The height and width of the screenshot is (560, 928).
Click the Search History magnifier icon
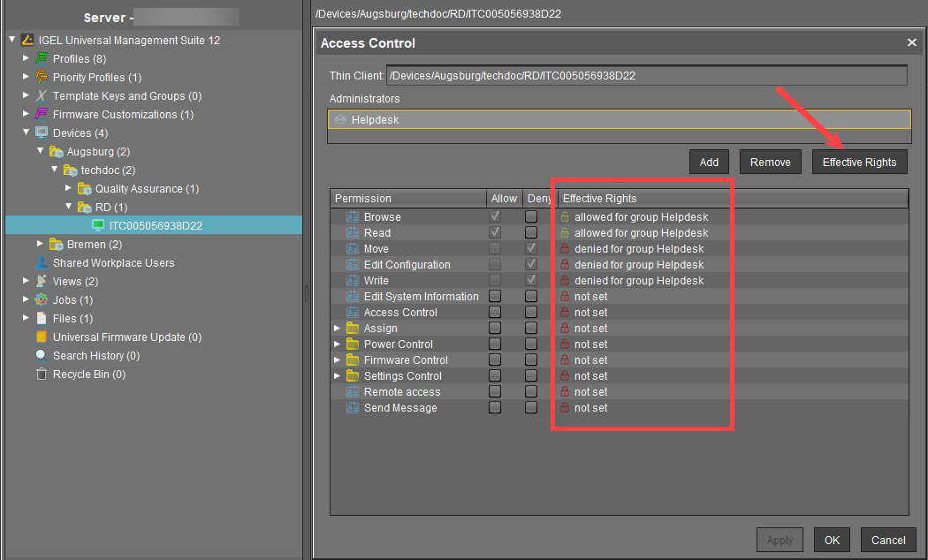(42, 356)
